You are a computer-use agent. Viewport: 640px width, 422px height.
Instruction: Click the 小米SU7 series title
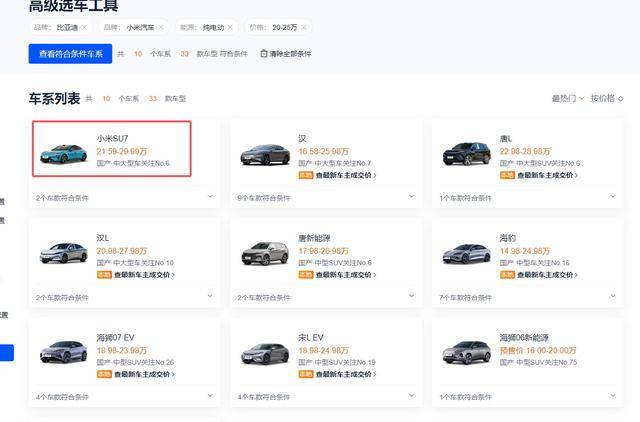(x=112, y=138)
